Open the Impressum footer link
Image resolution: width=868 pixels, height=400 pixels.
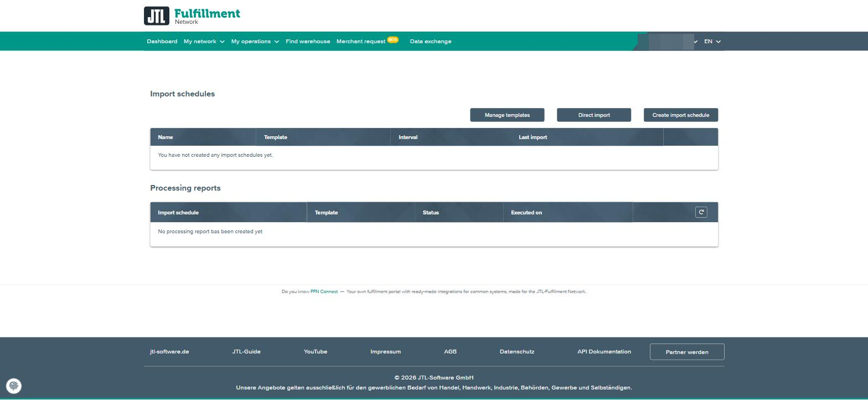coord(386,352)
